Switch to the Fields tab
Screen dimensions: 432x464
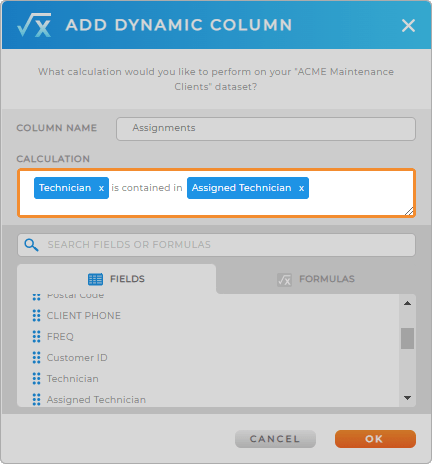116,279
